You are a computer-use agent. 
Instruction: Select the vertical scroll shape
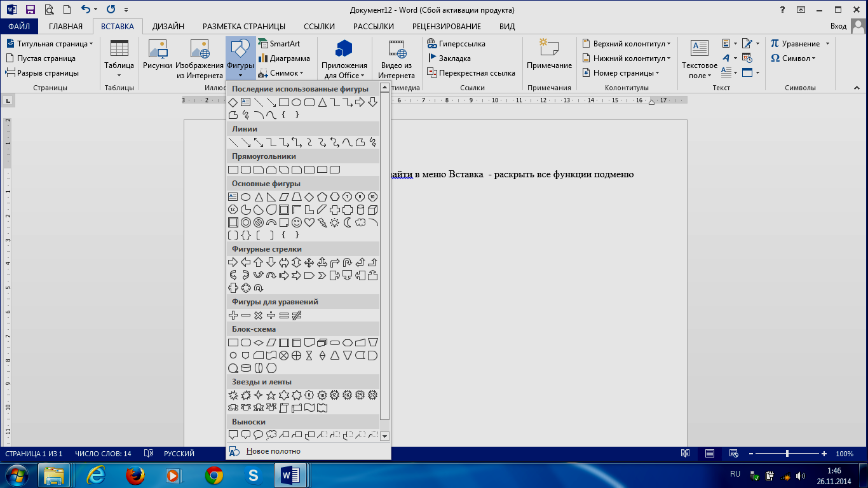pos(284,408)
